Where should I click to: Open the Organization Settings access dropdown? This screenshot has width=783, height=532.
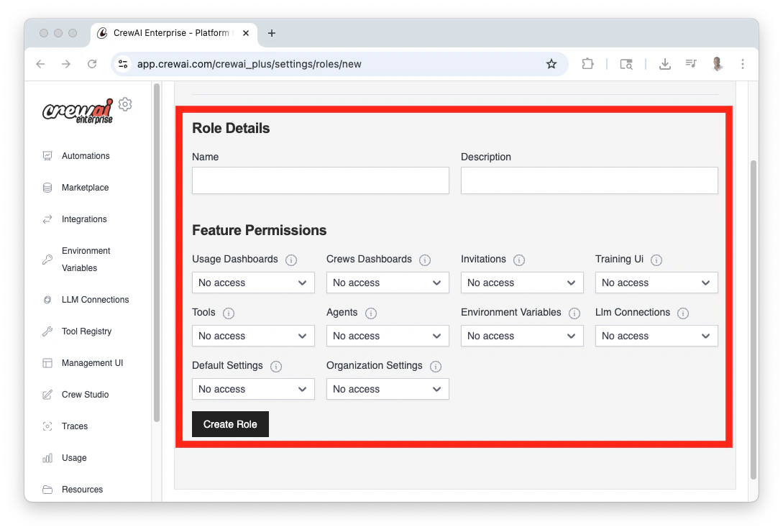click(388, 389)
